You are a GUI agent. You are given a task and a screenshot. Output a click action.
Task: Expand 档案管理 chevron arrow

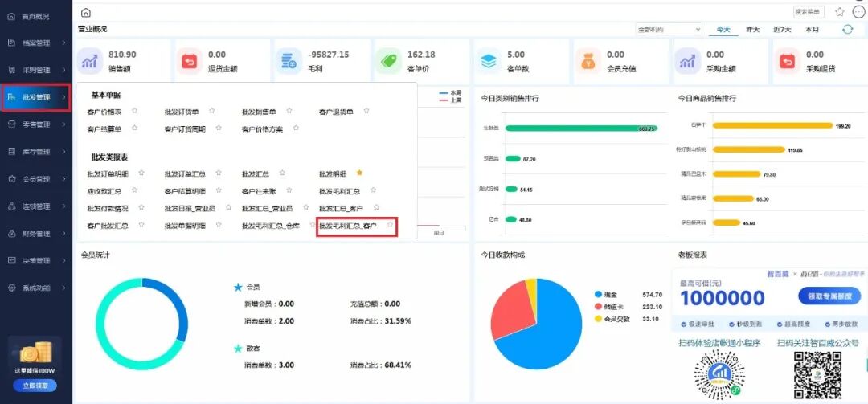click(x=64, y=43)
